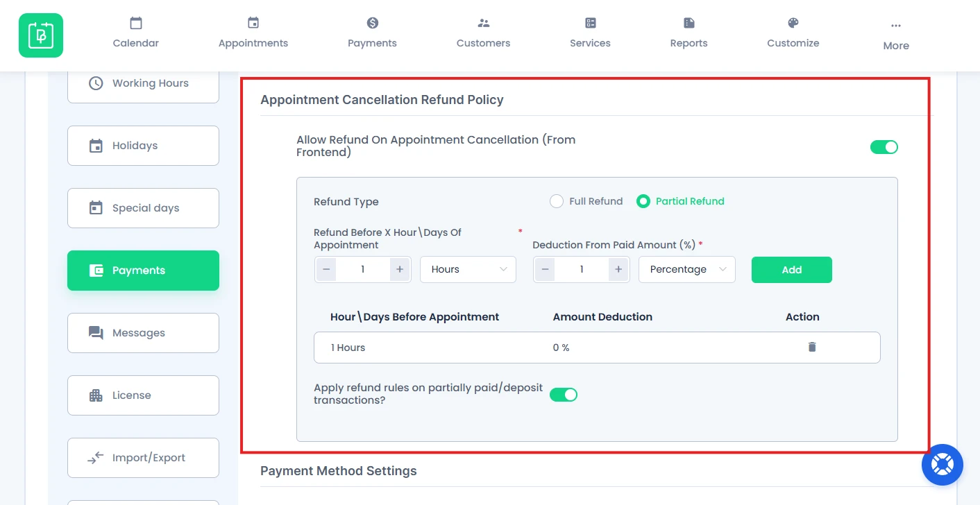Click the License building icon

click(x=96, y=395)
